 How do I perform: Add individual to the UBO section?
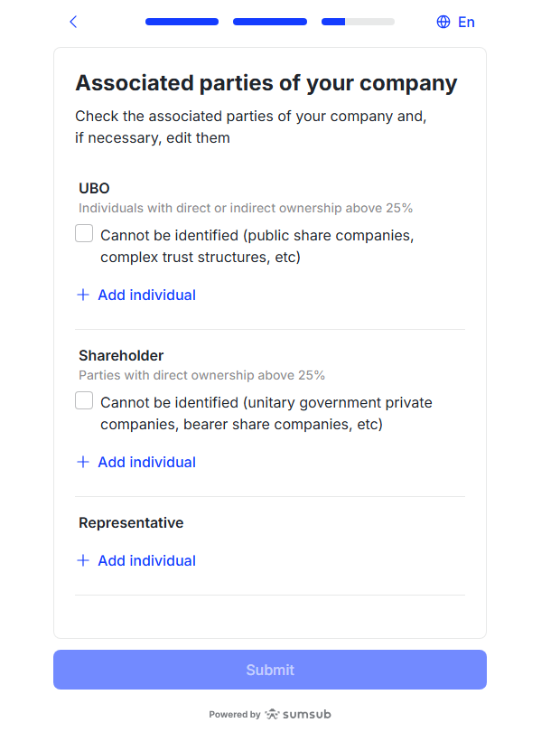(x=146, y=295)
